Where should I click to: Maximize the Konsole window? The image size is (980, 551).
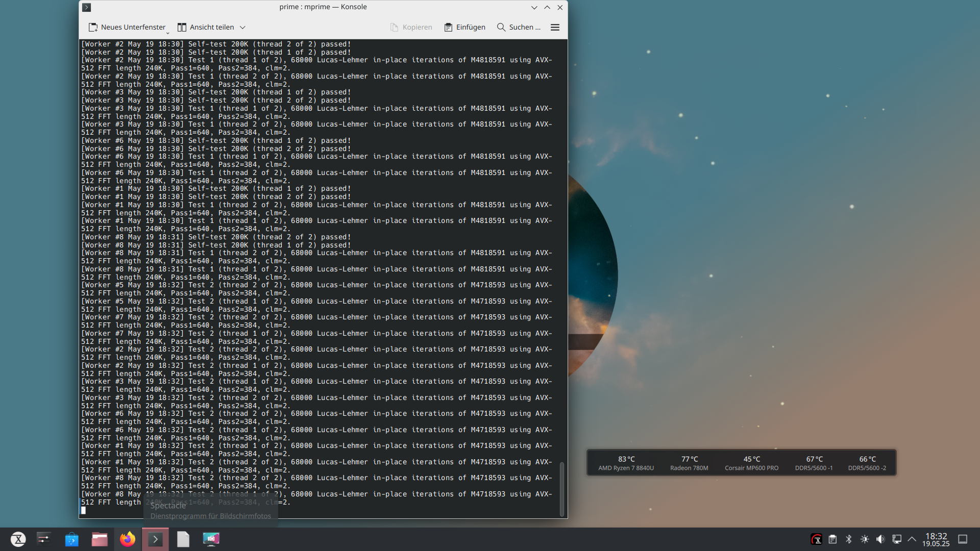[x=547, y=7]
